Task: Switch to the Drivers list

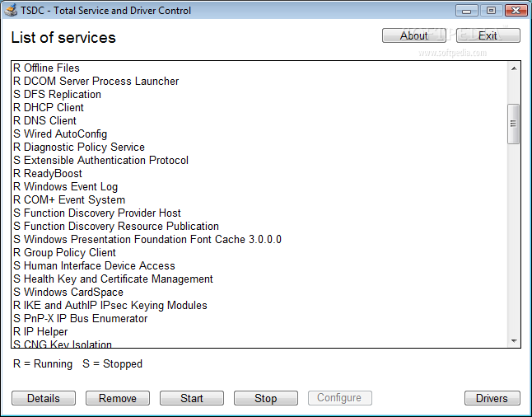Action: click(x=492, y=398)
